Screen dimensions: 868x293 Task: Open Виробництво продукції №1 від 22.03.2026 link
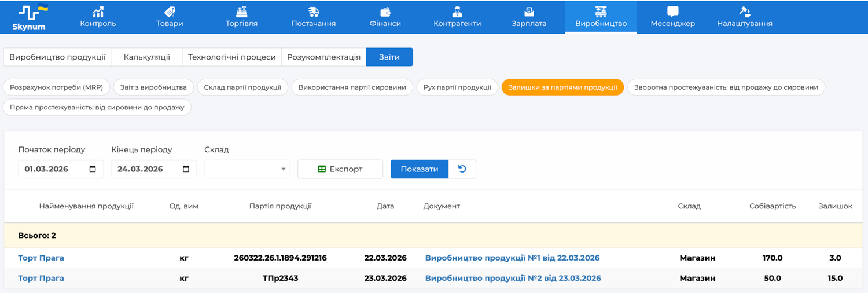point(512,258)
